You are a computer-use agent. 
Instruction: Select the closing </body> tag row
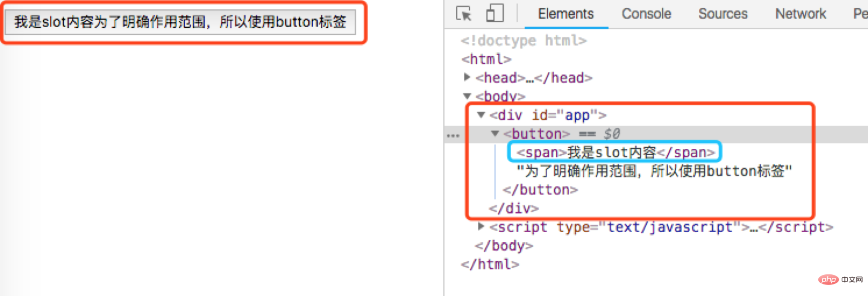point(504,245)
